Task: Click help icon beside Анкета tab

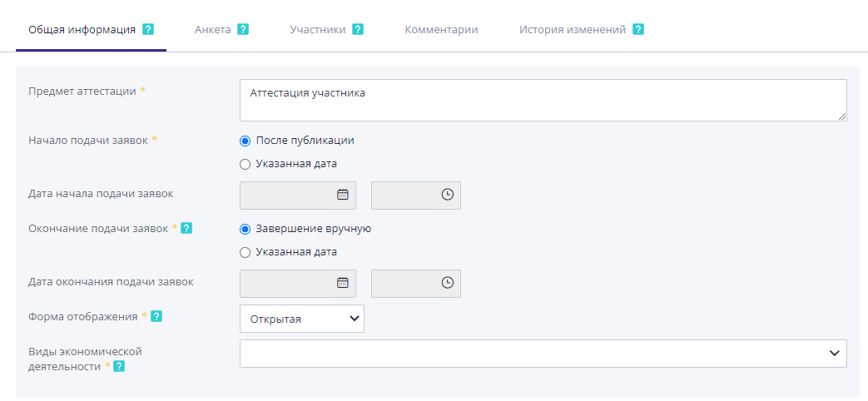Action: coord(243,29)
